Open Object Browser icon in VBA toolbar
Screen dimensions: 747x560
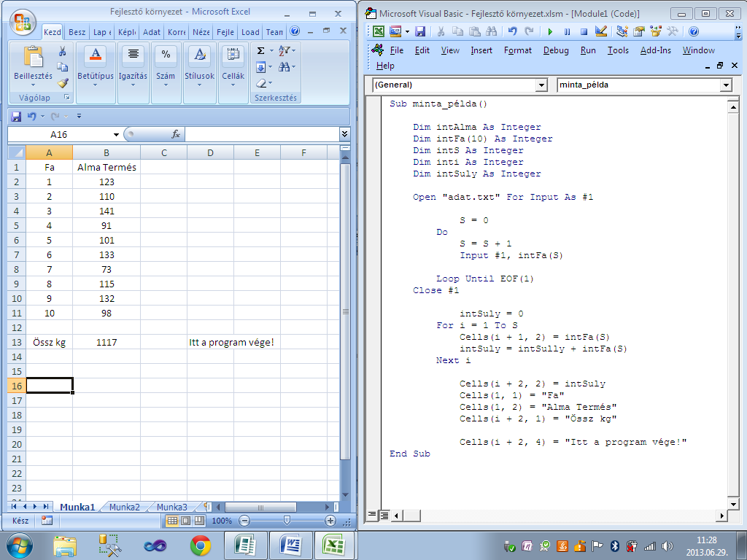point(656,31)
